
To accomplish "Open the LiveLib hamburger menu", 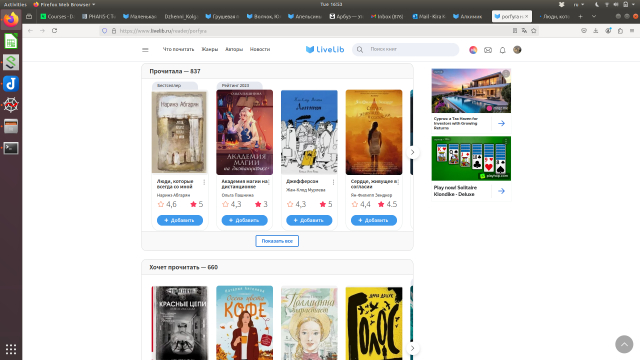I will click(145, 50).
